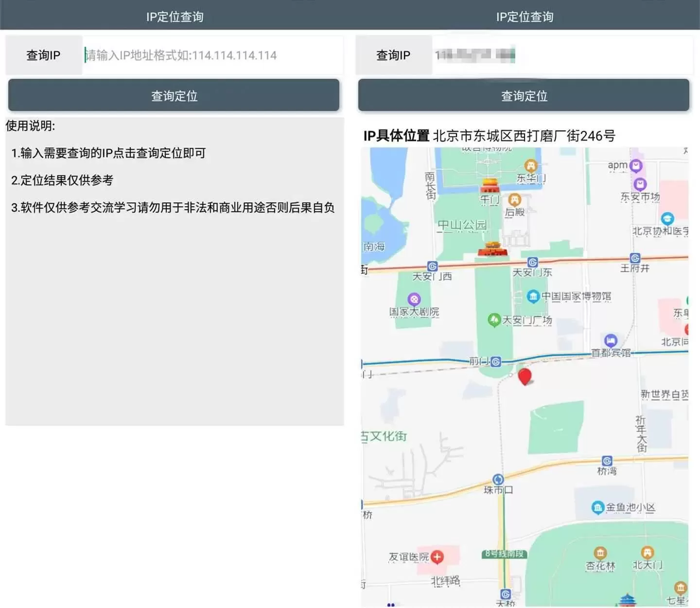Viewport: 700px width, 608px height.
Task: Click the IP定位查询 title bar
Action: point(175,16)
